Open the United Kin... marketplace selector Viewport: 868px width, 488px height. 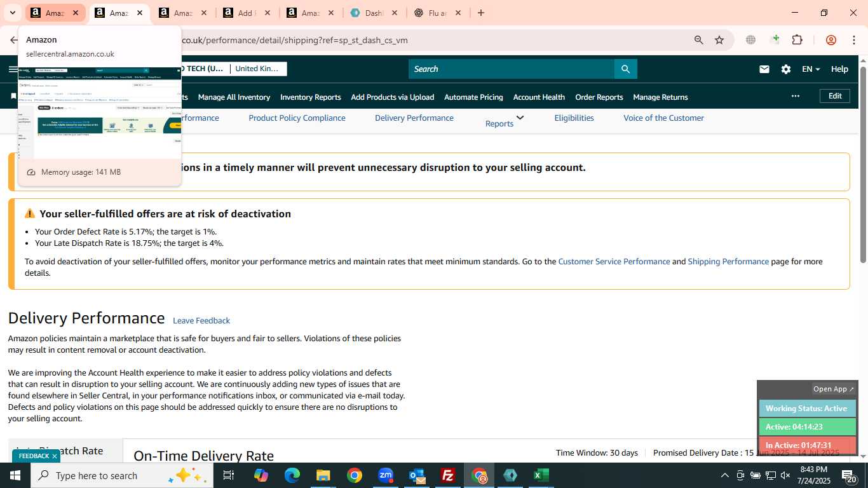(x=257, y=69)
